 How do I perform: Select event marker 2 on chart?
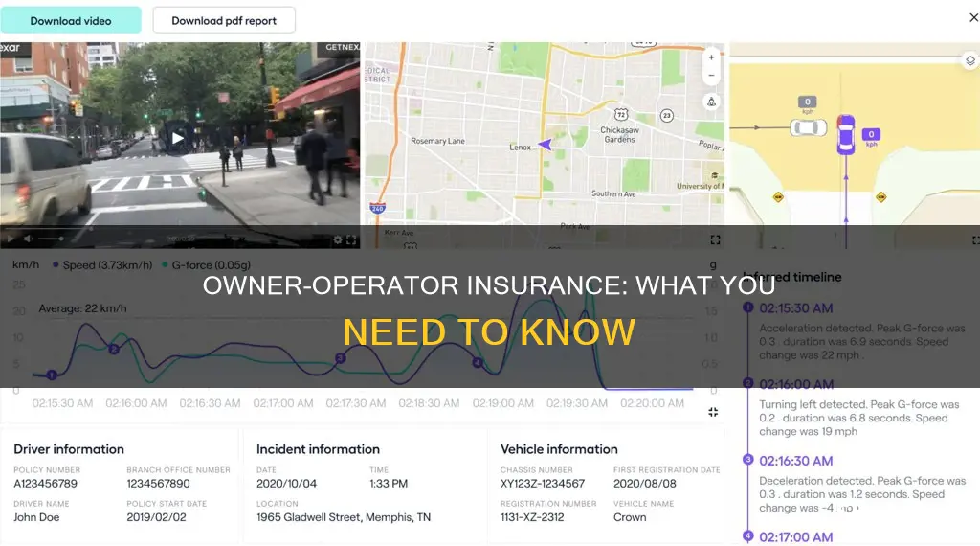click(x=114, y=349)
